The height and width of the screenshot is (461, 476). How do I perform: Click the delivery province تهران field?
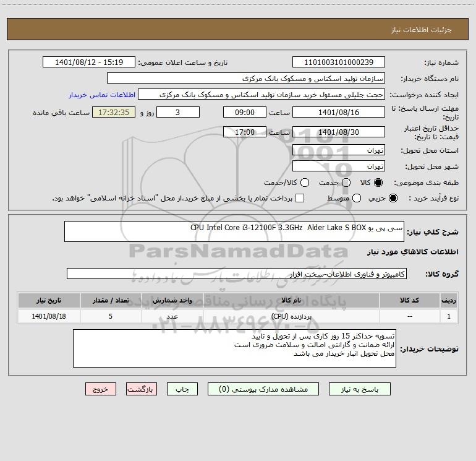[339, 150]
